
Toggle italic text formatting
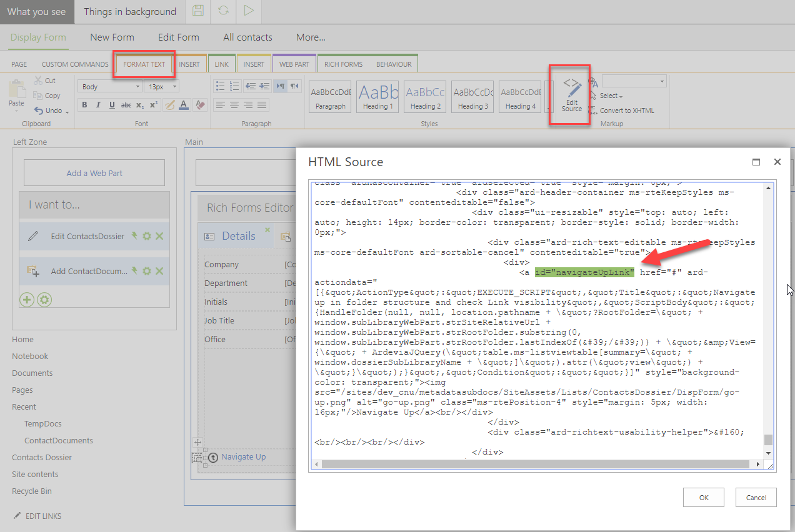(x=98, y=106)
